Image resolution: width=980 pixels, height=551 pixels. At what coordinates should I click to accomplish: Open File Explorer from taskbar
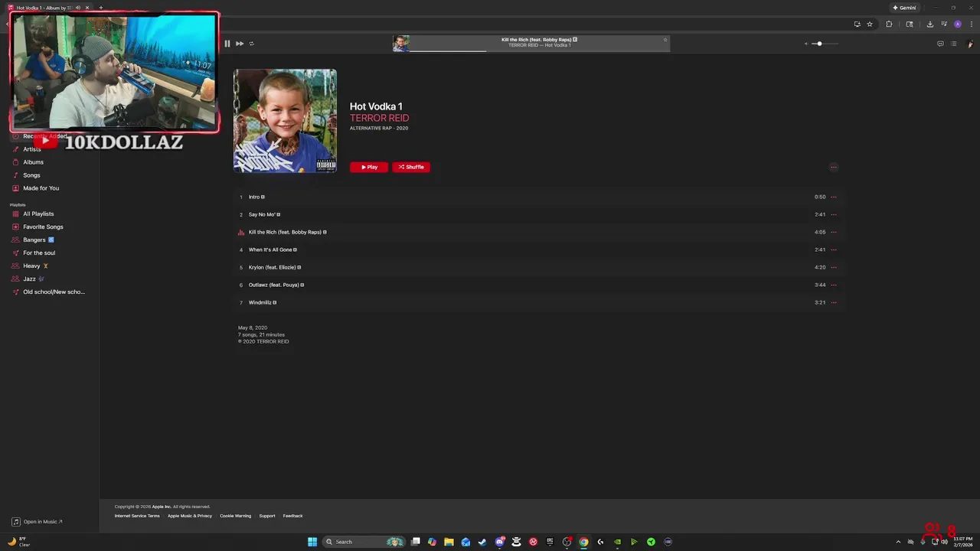point(449,542)
